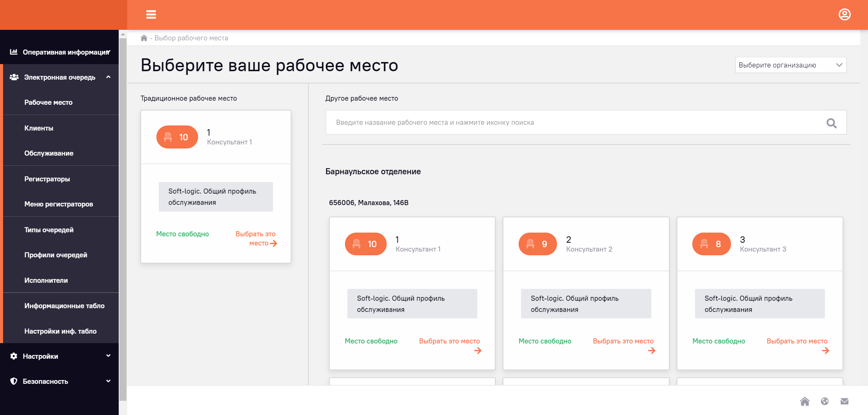Click the orange 10 badge in the Барнаульское Консультант 1 card
Screen dimensions: 868x415
click(366, 244)
